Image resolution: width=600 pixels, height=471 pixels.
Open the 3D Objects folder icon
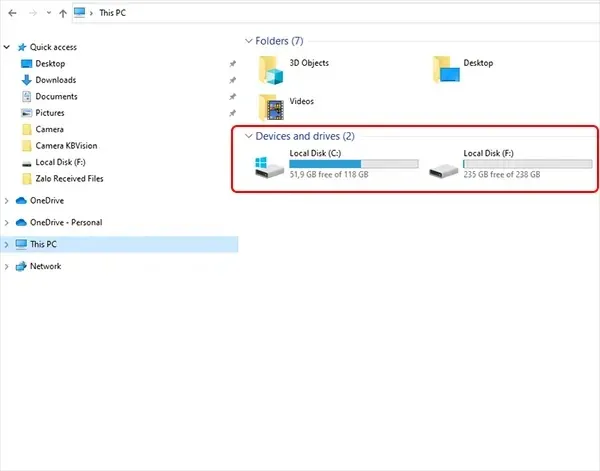point(270,68)
